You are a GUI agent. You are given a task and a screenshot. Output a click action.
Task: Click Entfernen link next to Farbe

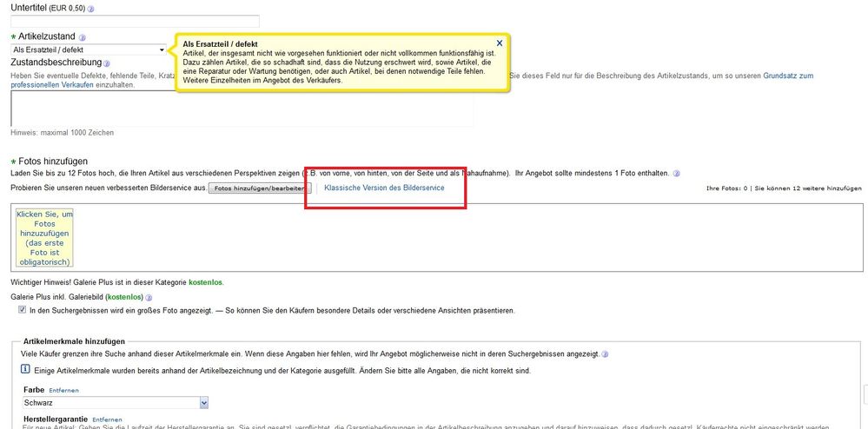pos(64,391)
